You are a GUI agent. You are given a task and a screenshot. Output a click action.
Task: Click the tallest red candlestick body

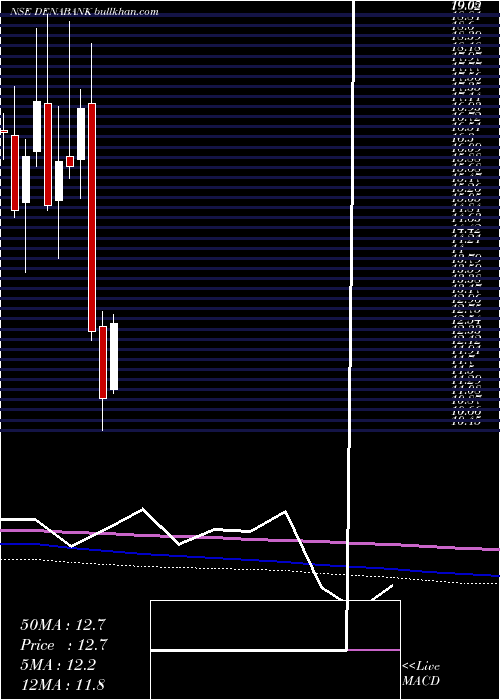coord(92,217)
